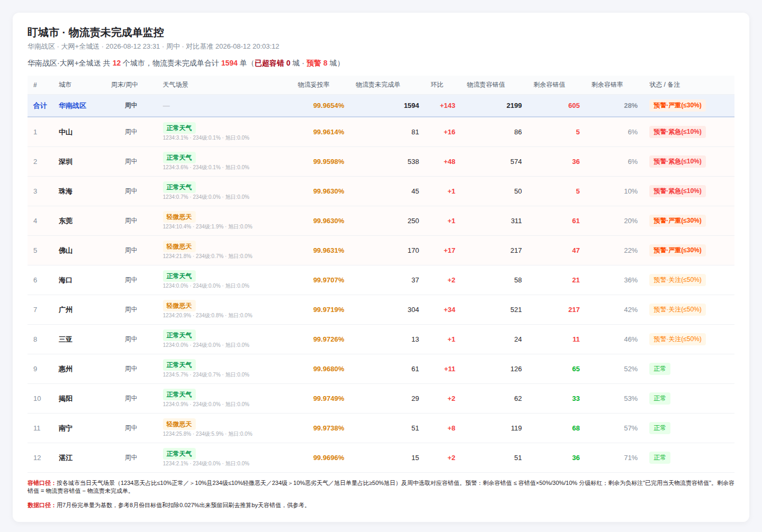Viewport: 762px width, 532px height.
Task: Select the 物流责容错值 column header
Action: (486, 85)
